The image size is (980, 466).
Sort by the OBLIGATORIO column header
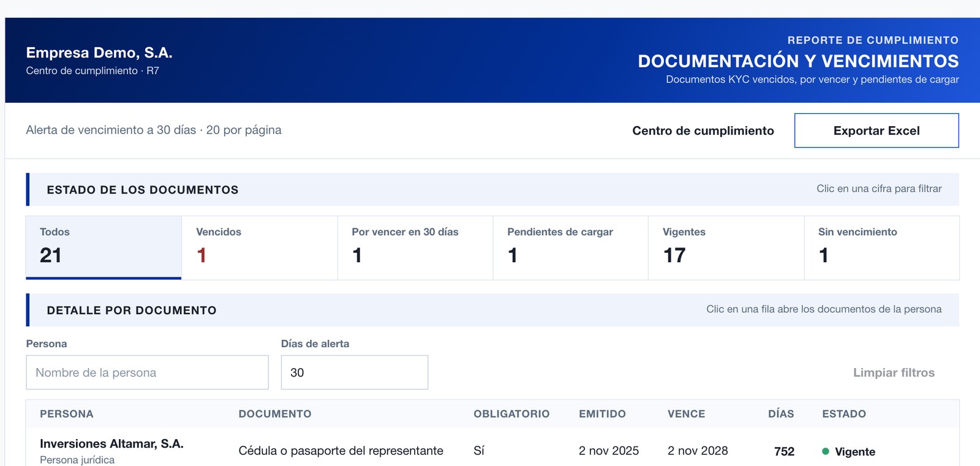pyautogui.click(x=511, y=414)
